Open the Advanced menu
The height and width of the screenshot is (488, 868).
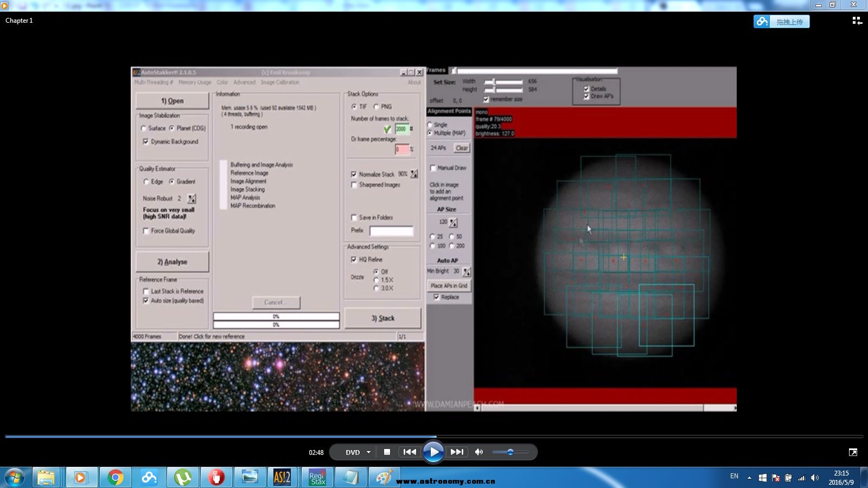point(244,82)
